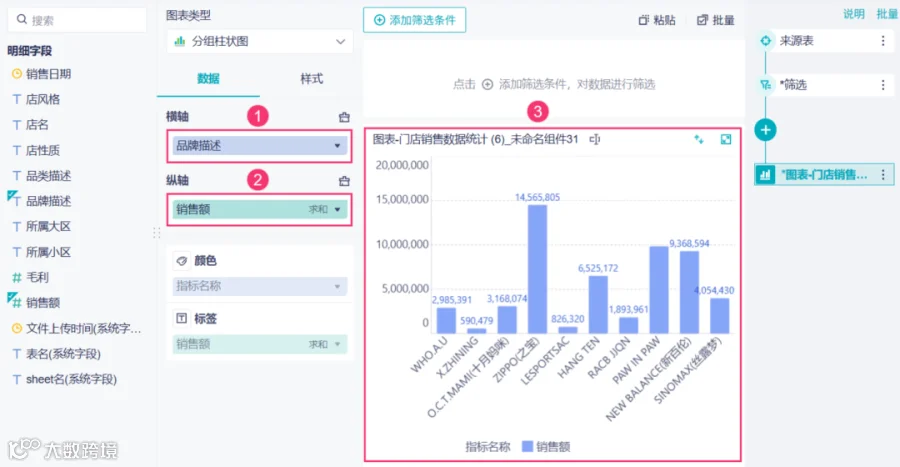900x467 pixels.
Task: Click the 粘贴 paste button
Action: 657,20
